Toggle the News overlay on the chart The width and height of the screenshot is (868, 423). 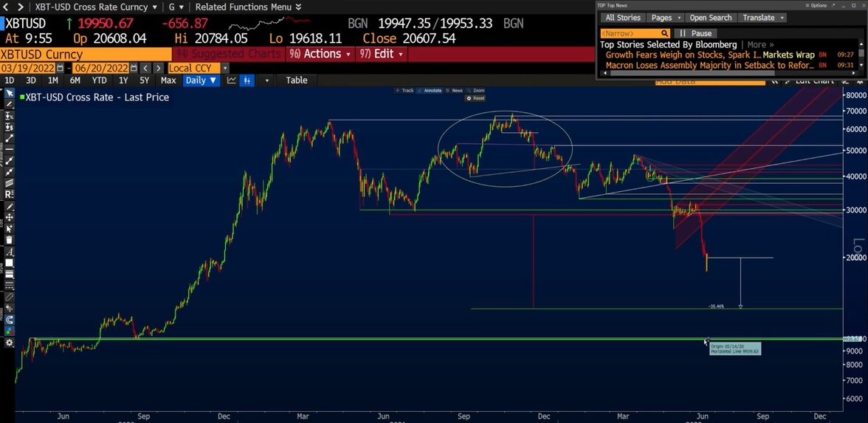click(x=454, y=90)
